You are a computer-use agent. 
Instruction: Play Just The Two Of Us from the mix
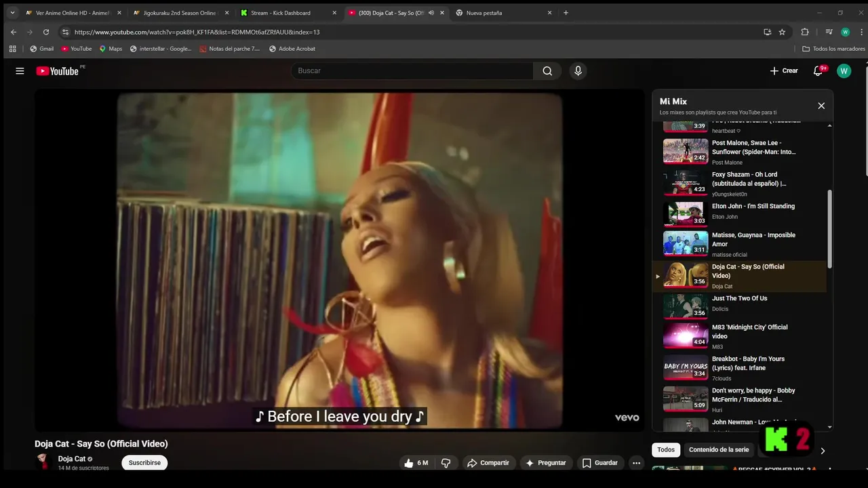pyautogui.click(x=739, y=306)
